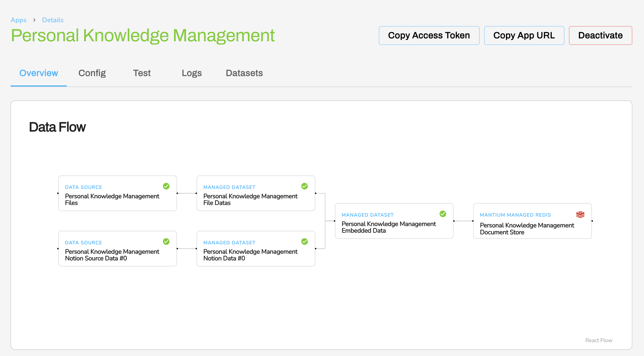Click the Details breadcrumb link
644x356 pixels.
point(53,20)
